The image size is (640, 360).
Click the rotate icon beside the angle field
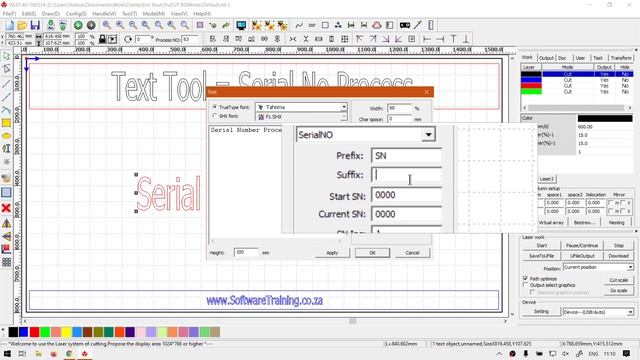[x=128, y=39]
